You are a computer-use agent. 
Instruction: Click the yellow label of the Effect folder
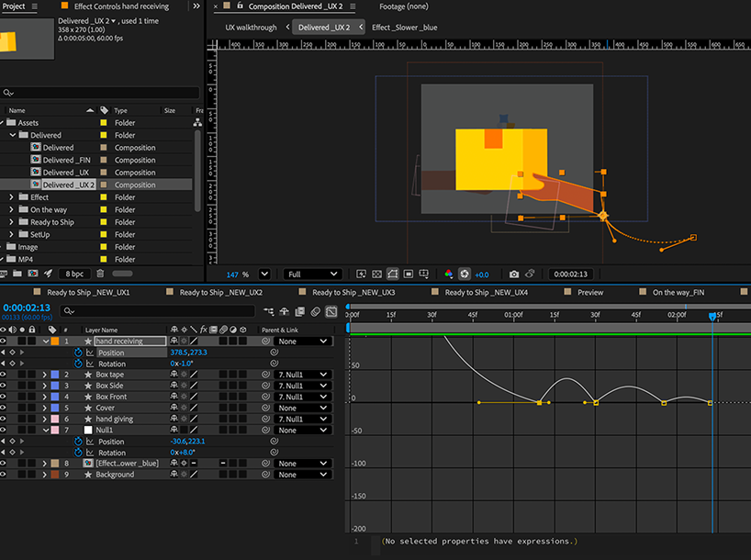(x=104, y=196)
